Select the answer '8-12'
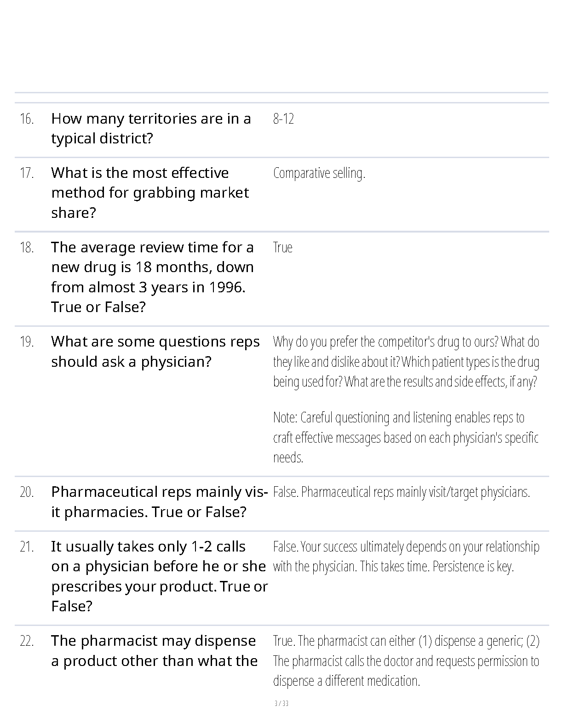Screen dimensions: 563x728 point(283,119)
